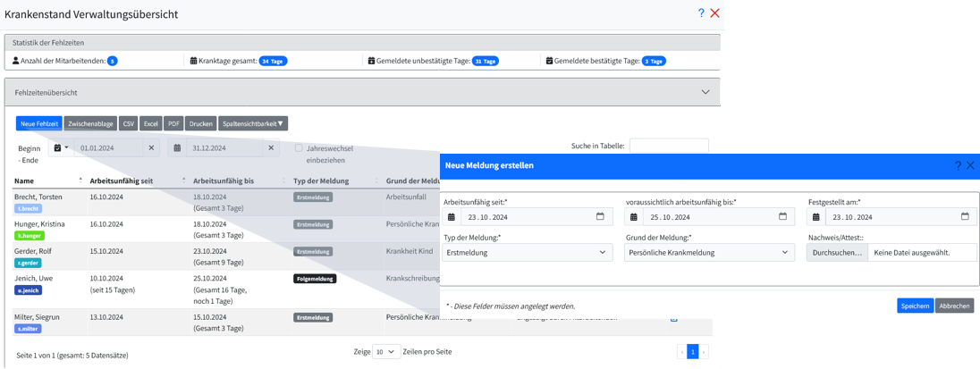
Task: Click s.milter user tag
Action: (28, 329)
